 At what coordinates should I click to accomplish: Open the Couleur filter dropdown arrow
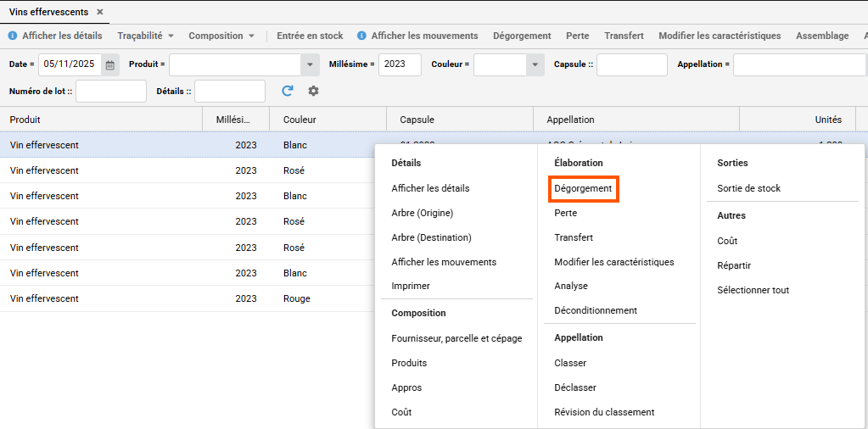(535, 64)
